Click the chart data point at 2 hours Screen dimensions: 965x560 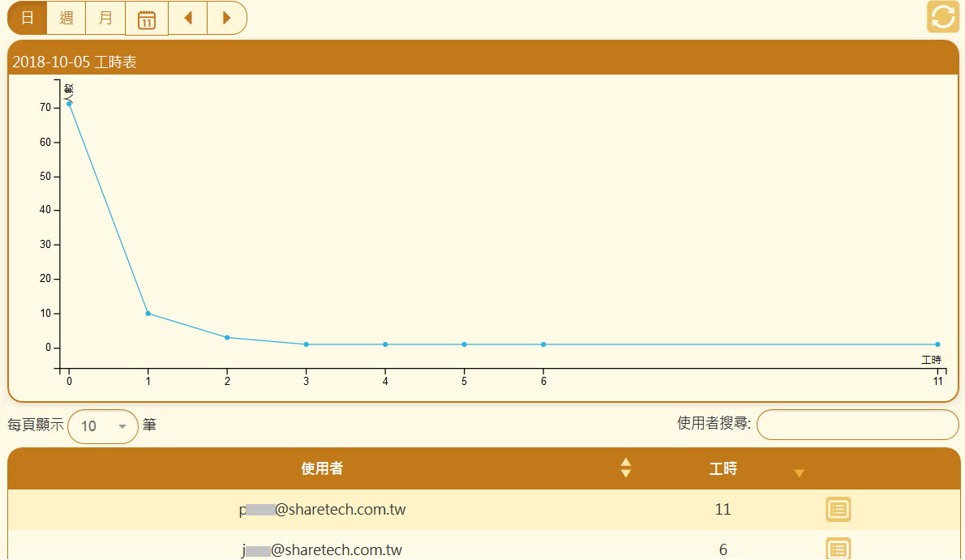pos(227,338)
